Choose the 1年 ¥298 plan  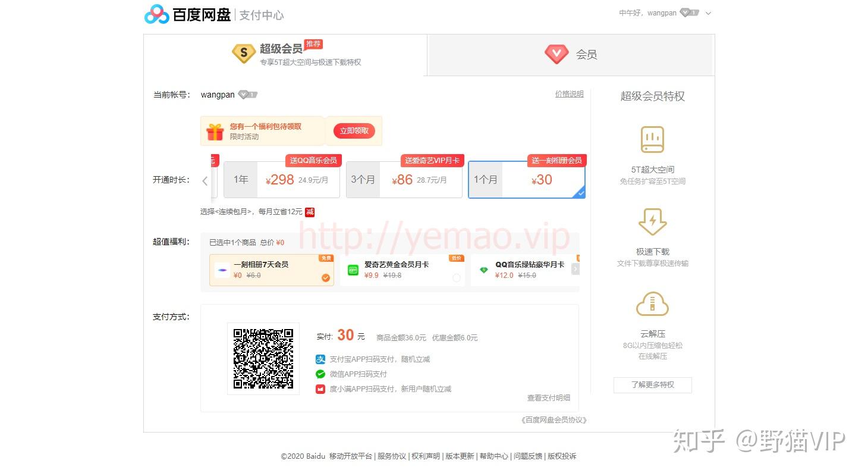(x=282, y=180)
